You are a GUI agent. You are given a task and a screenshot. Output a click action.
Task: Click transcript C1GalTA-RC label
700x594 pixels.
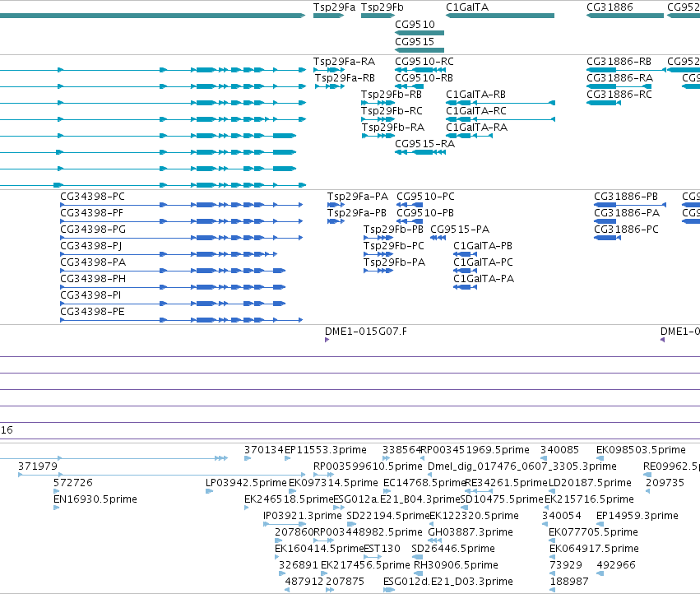[476, 111]
